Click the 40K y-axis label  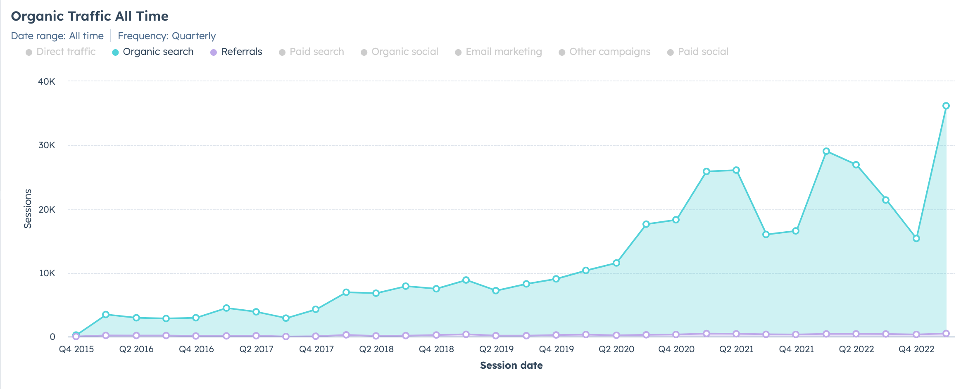point(47,81)
